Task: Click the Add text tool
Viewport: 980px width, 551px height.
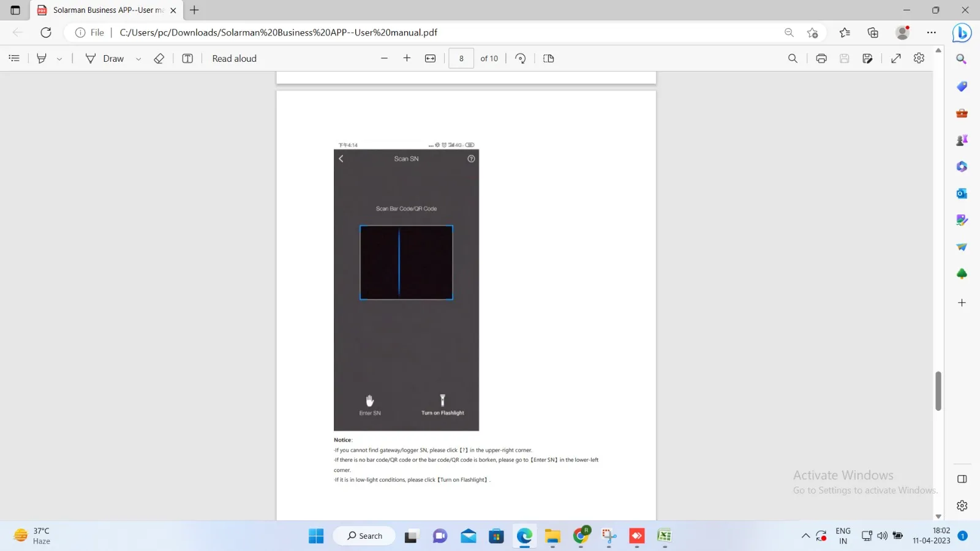Action: 187,58
